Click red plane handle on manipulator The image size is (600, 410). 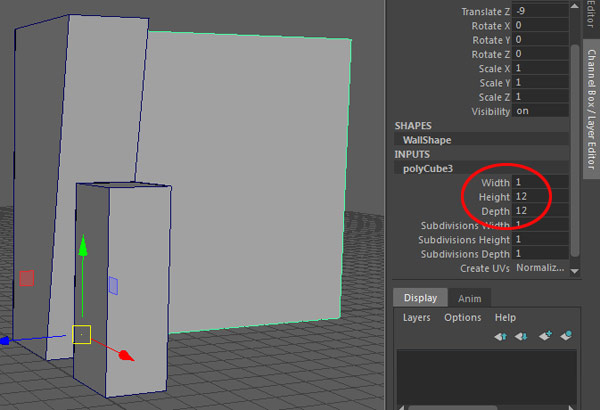27,278
